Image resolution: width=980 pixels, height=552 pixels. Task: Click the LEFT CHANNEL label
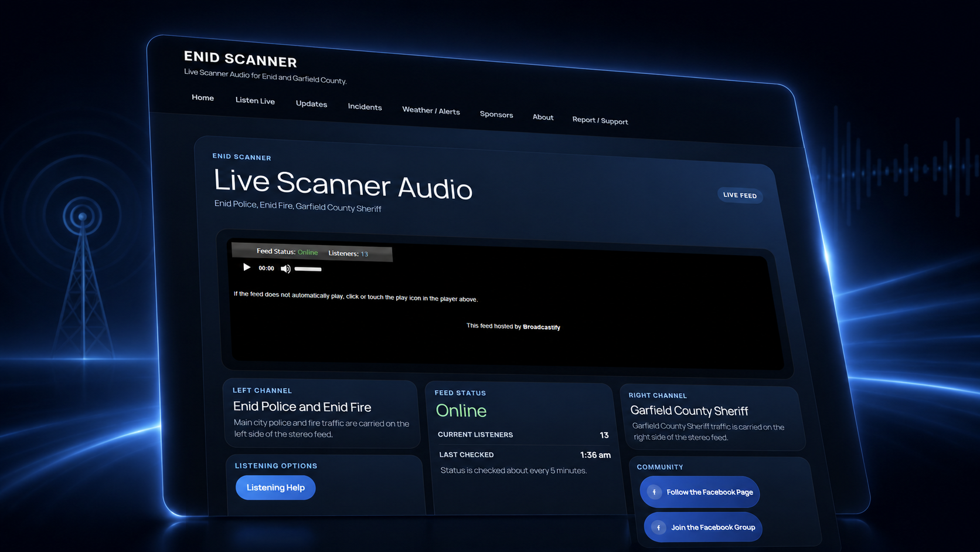pos(262,391)
